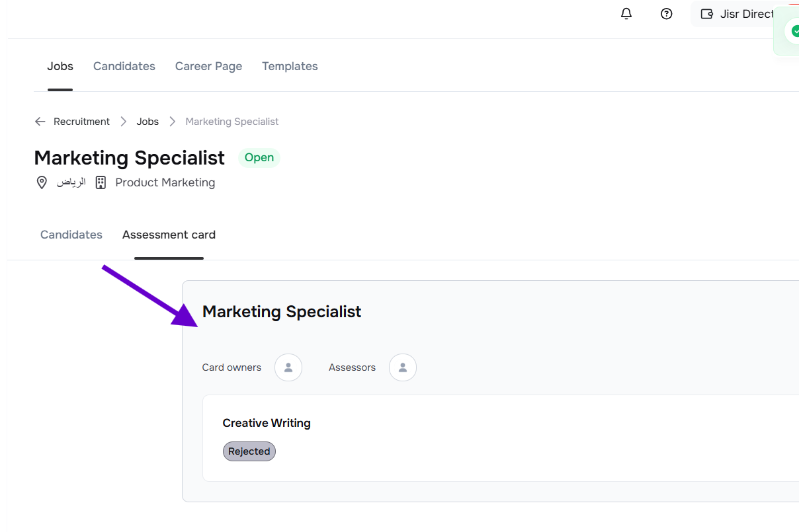Open the Candidates tab in top navigation

[x=124, y=66]
